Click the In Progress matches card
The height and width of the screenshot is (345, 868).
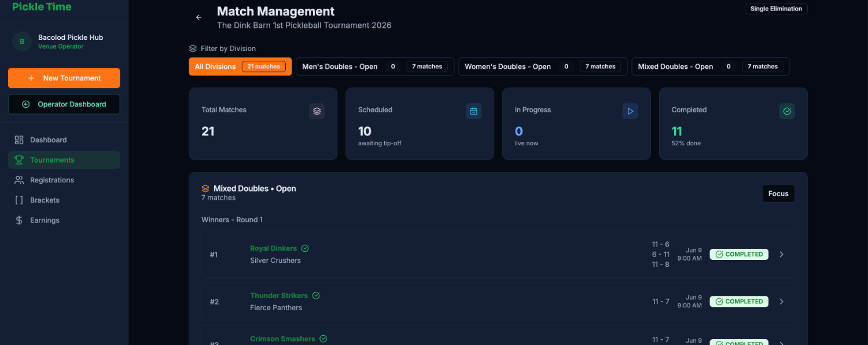tap(577, 124)
